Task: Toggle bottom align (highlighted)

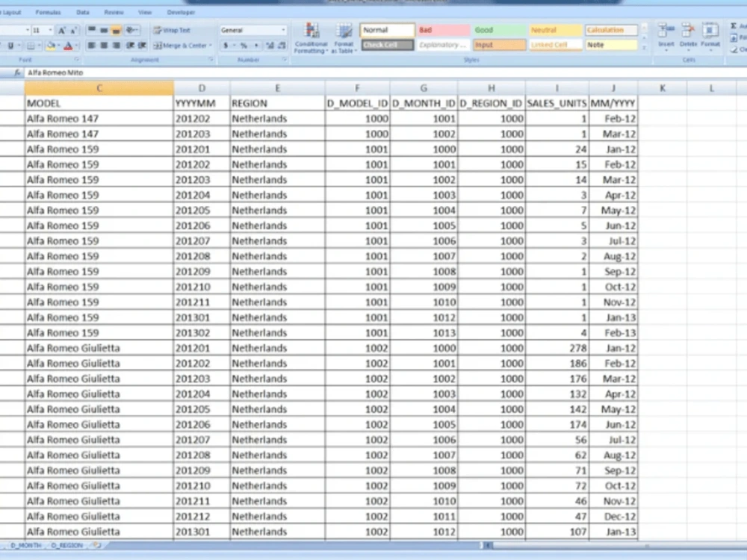Action: coord(116,30)
